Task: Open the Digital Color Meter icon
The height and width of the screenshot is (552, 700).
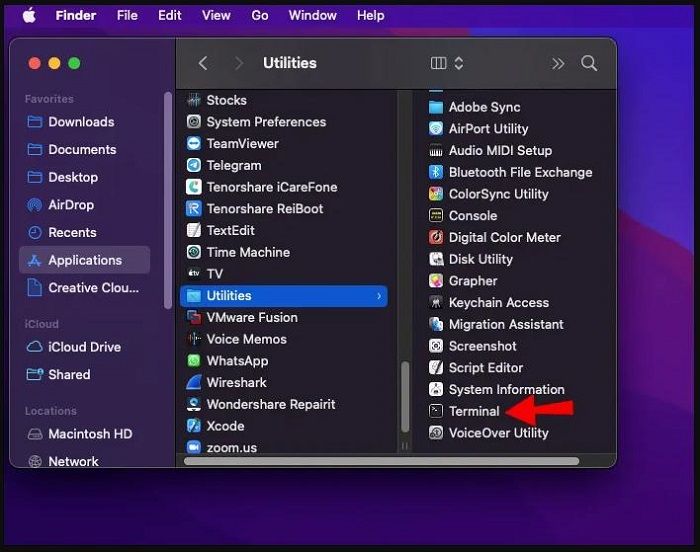Action: pos(436,237)
